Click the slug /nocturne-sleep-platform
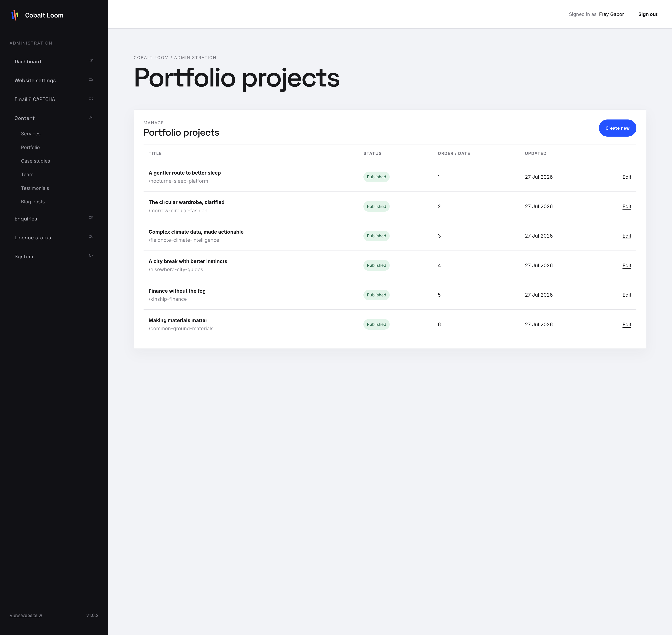Image resolution: width=672 pixels, height=635 pixels. (178, 181)
